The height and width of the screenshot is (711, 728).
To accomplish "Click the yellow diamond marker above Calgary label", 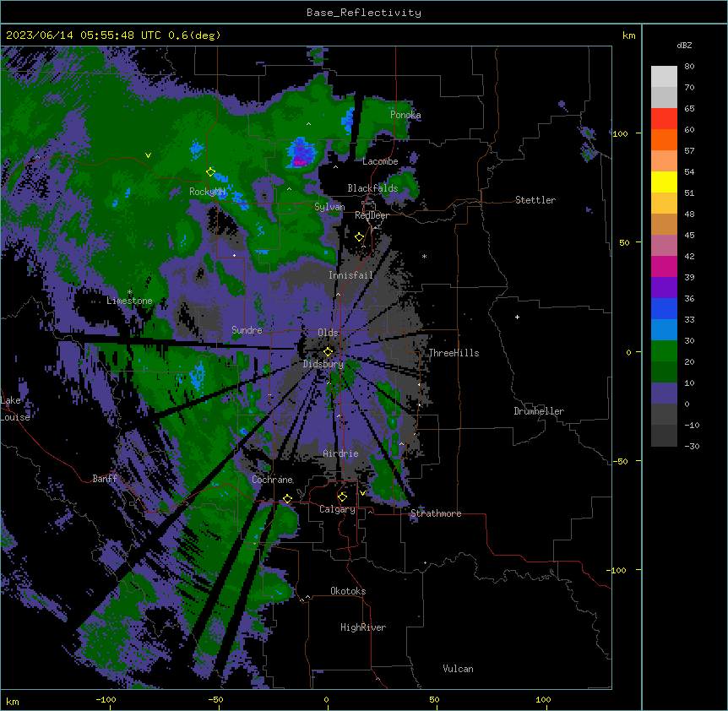I will pyautogui.click(x=342, y=497).
